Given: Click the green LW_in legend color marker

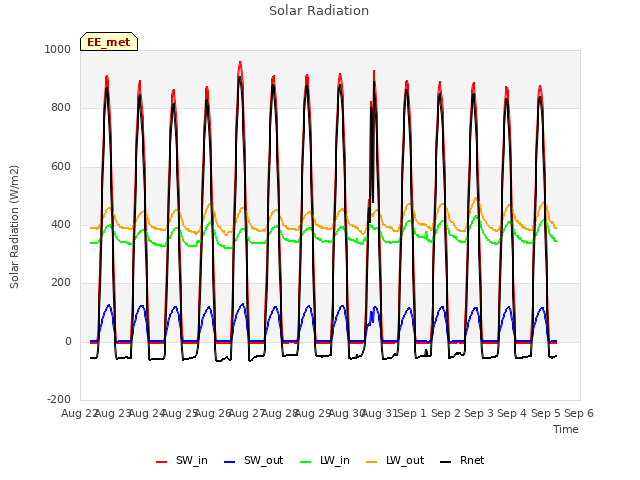Looking at the screenshot, I should click(306, 462).
